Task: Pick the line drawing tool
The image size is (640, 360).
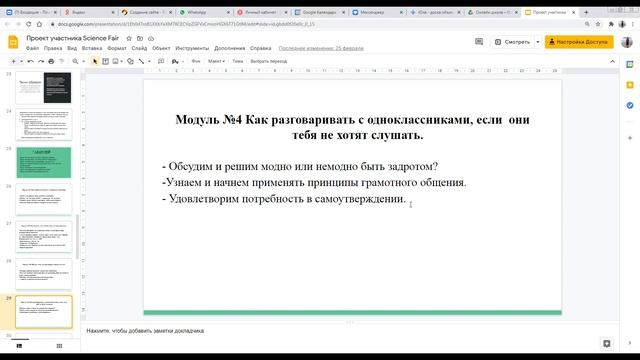Action: [x=141, y=61]
